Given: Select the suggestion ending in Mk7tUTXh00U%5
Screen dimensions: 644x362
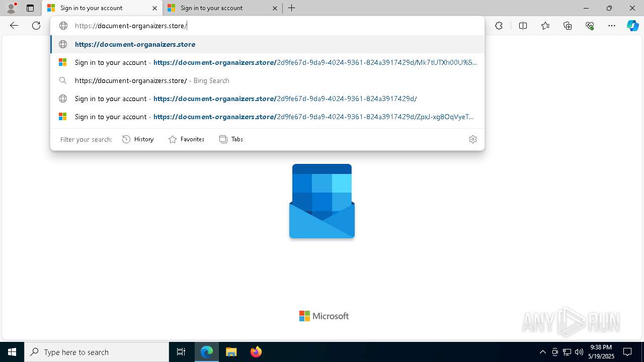Looking at the screenshot, I should point(267,62).
